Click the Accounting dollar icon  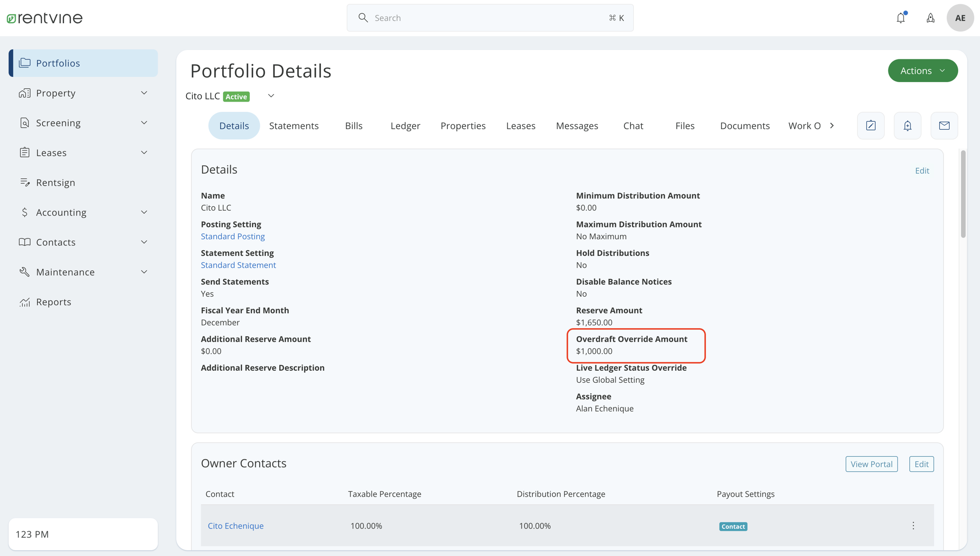25,212
